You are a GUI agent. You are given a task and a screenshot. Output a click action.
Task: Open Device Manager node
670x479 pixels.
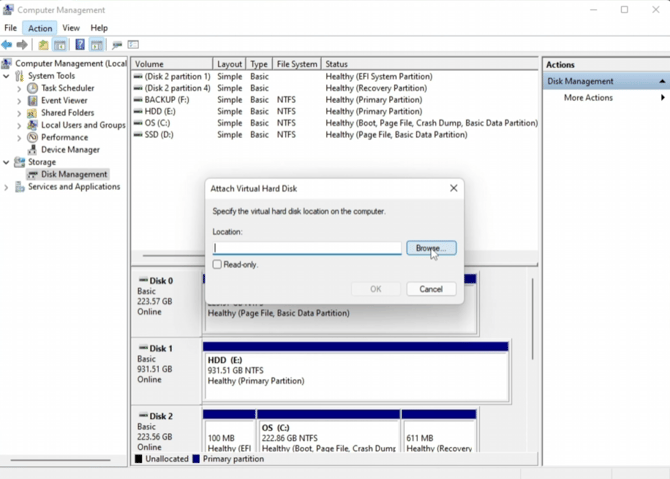coord(70,150)
